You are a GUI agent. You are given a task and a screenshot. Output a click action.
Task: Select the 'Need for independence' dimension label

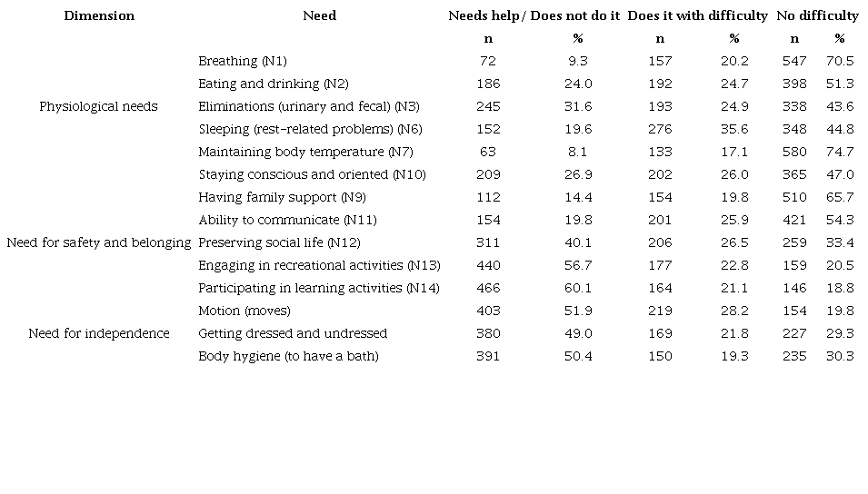(x=99, y=333)
